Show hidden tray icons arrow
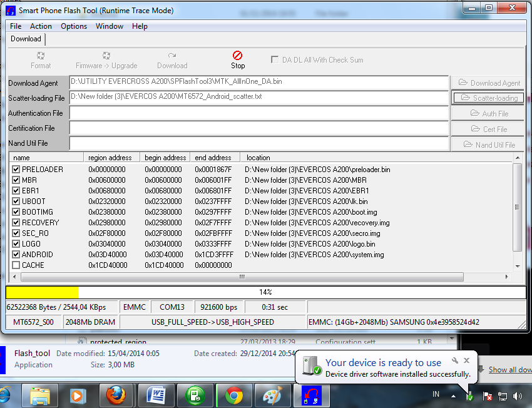This screenshot has height=408, width=532. 453,395
